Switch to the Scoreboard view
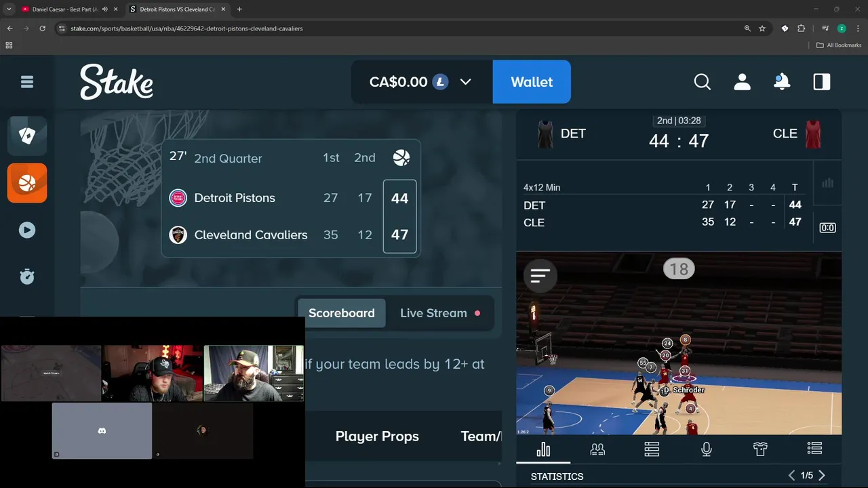The height and width of the screenshot is (488, 868). [342, 313]
